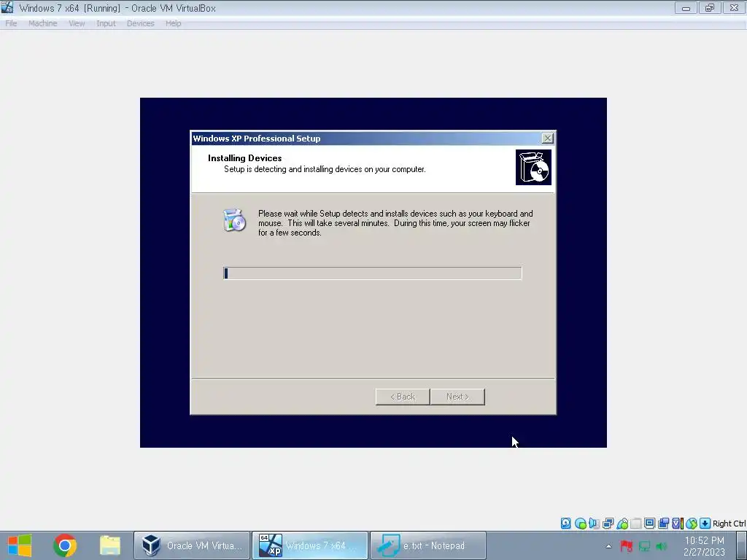
Task: Click the audio status icon in VM status bar
Action: (594, 524)
